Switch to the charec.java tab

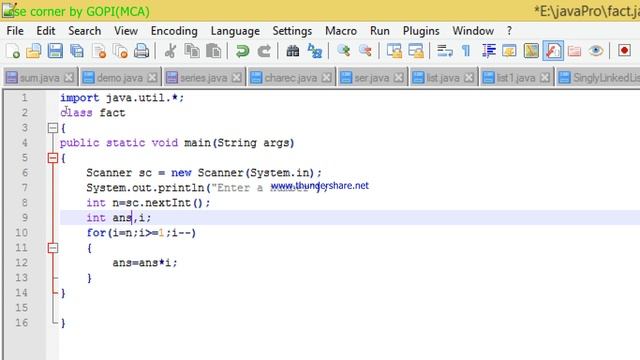pyautogui.click(x=290, y=78)
